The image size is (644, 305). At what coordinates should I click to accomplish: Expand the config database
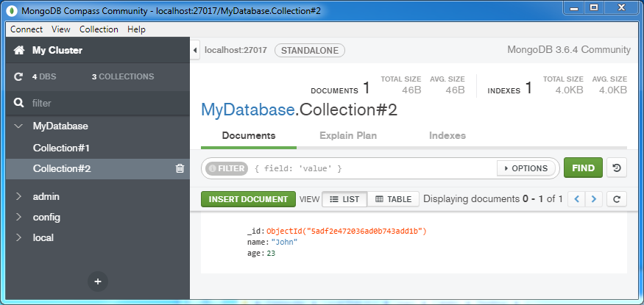(x=18, y=218)
